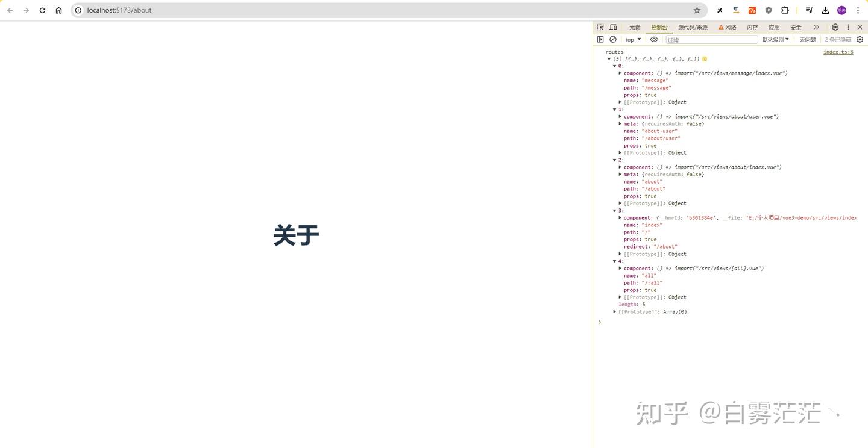Open the index.ts:6 source link
Viewport: 868px width, 448px height.
[838, 52]
